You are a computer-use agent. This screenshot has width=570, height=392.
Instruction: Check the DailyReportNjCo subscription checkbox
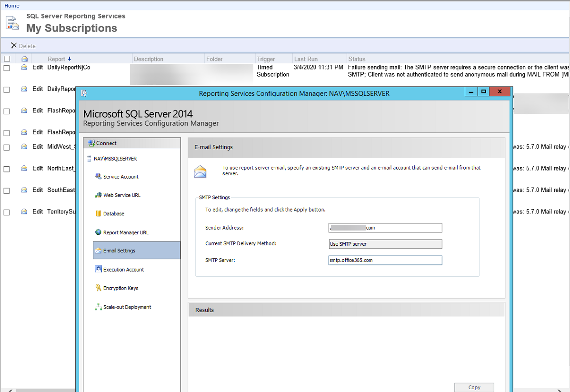(x=7, y=68)
